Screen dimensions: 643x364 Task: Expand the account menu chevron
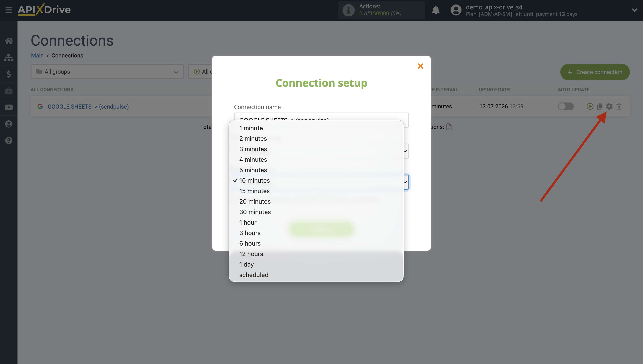pyautogui.click(x=634, y=10)
